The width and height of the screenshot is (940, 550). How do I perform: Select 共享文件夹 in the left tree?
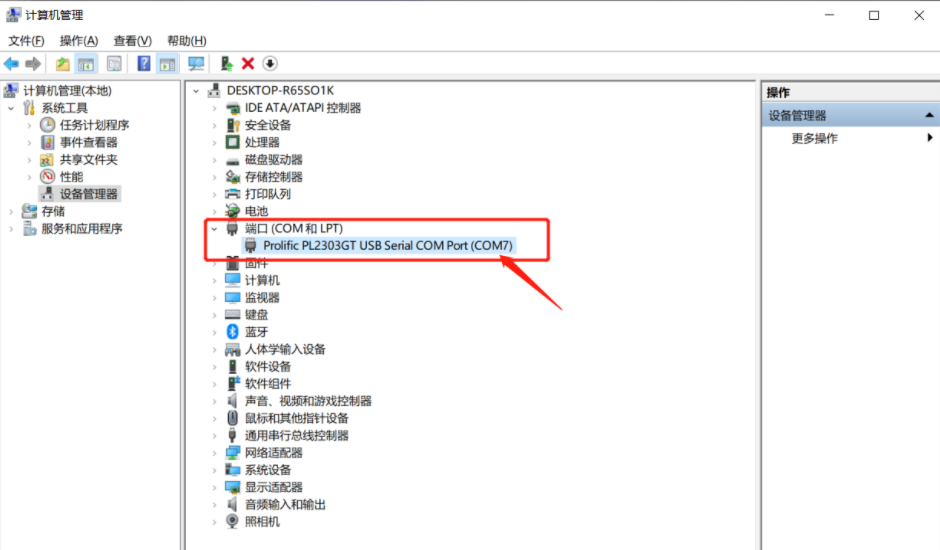[88, 160]
